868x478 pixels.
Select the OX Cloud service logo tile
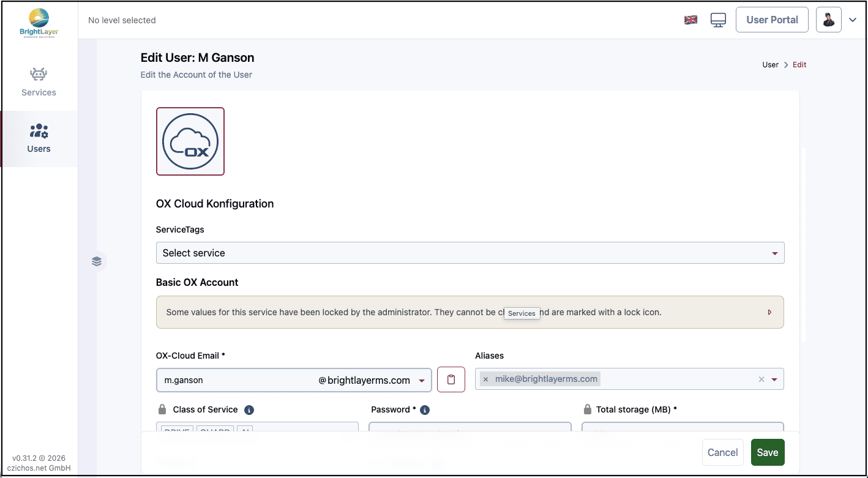[190, 141]
